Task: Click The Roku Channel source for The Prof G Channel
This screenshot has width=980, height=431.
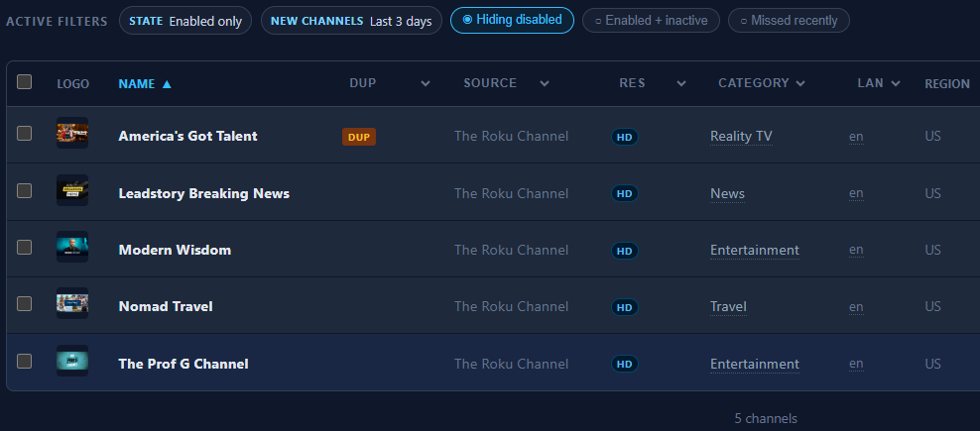Action: click(511, 365)
